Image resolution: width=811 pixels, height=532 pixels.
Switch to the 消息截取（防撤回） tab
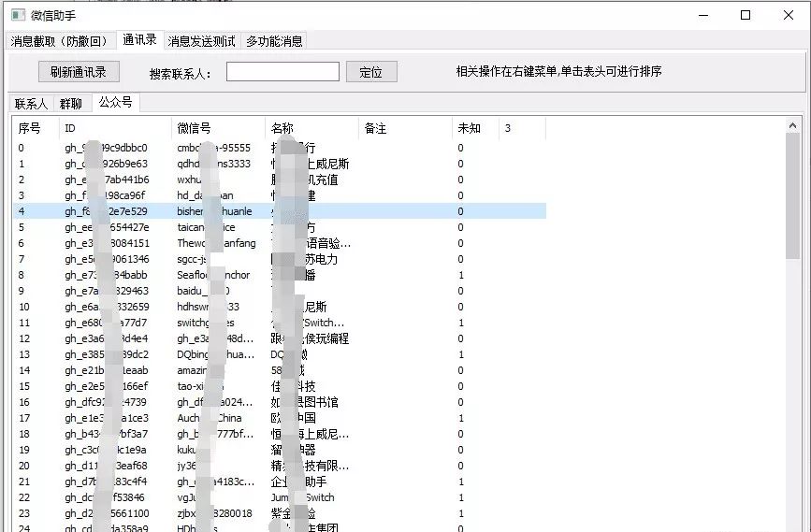59,41
